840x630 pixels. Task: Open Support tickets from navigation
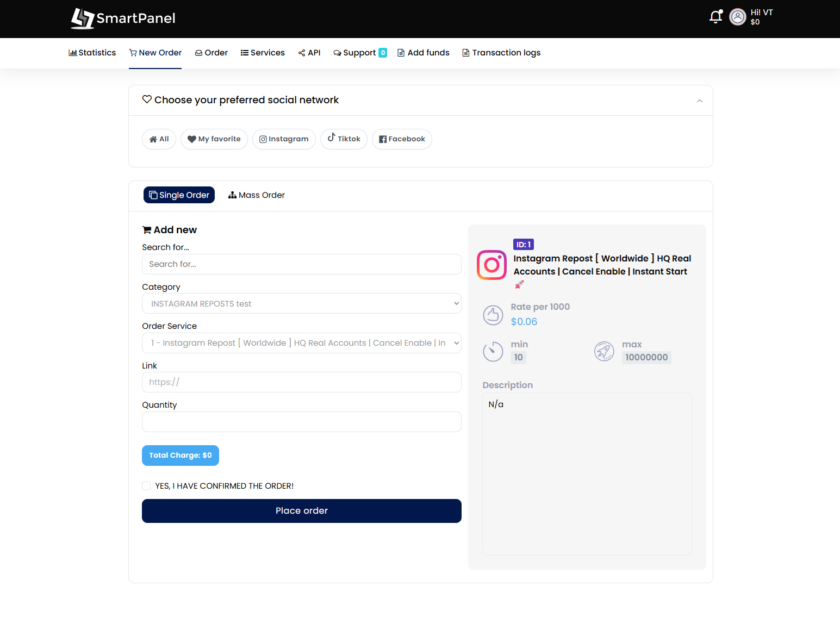(359, 53)
